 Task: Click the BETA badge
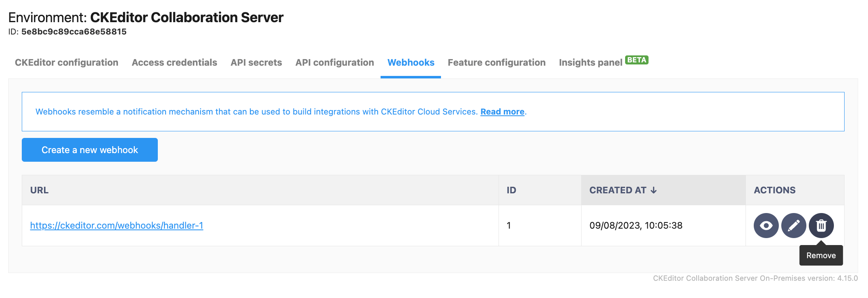click(637, 60)
